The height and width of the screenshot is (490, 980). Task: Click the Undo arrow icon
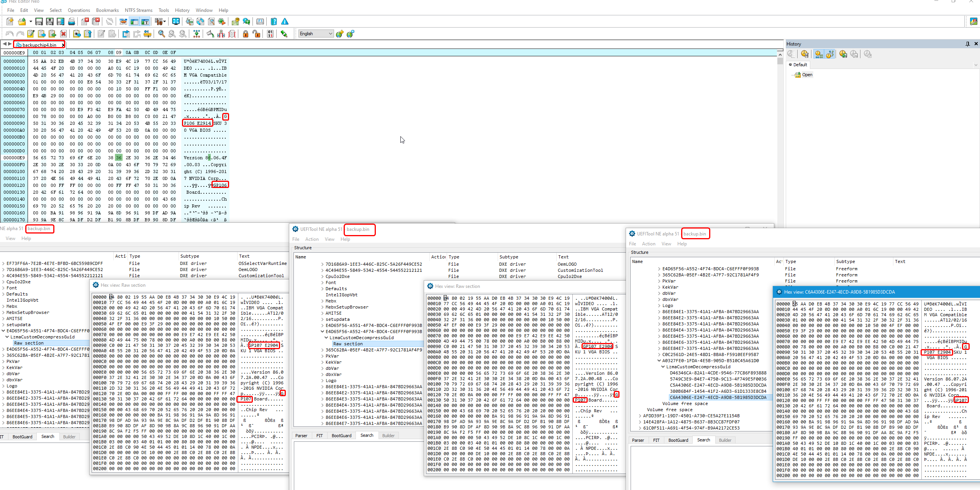point(10,34)
